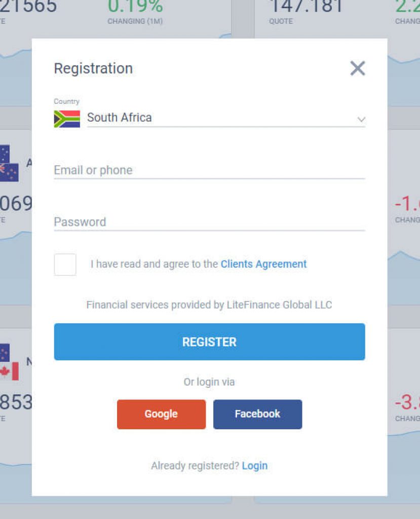Select the Registration dialog title
The image size is (420, 519).
[x=93, y=68]
